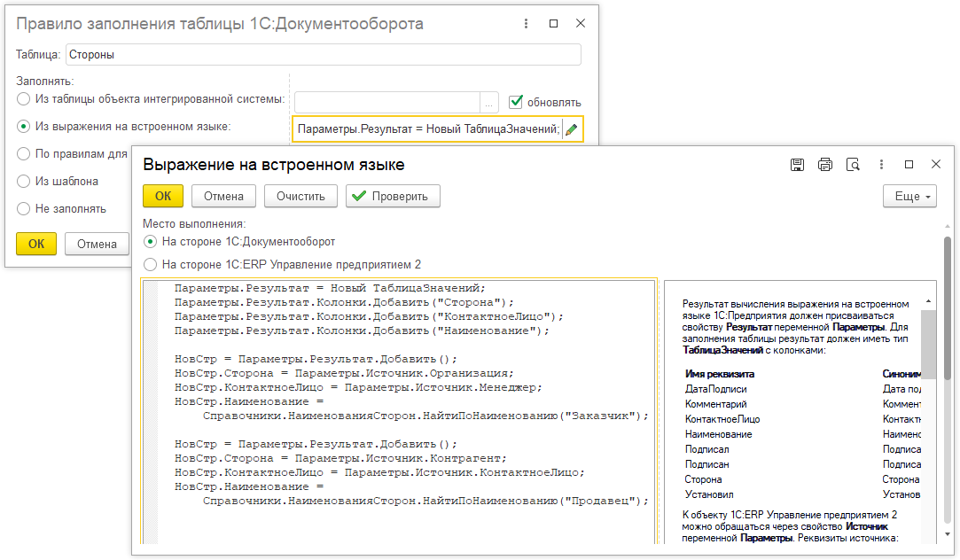Click the 'Очистить' button
Screen dimensions: 960x560
point(300,197)
